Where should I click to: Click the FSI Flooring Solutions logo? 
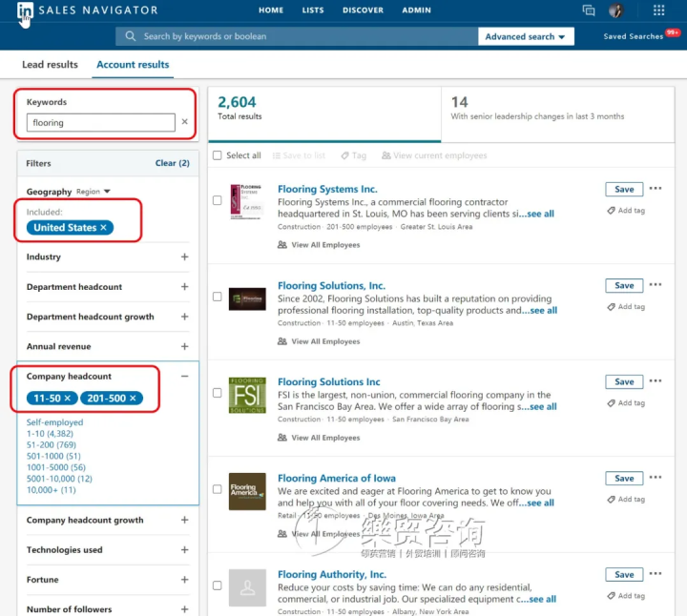pyautogui.click(x=247, y=396)
